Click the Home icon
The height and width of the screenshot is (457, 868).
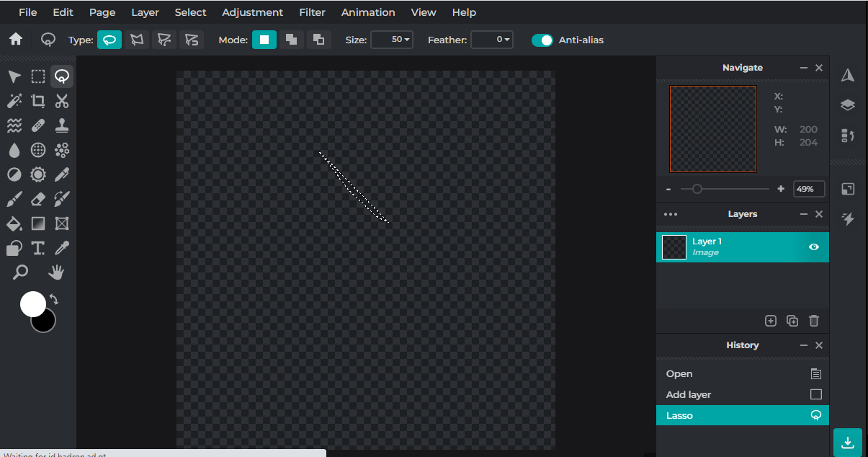(x=16, y=40)
